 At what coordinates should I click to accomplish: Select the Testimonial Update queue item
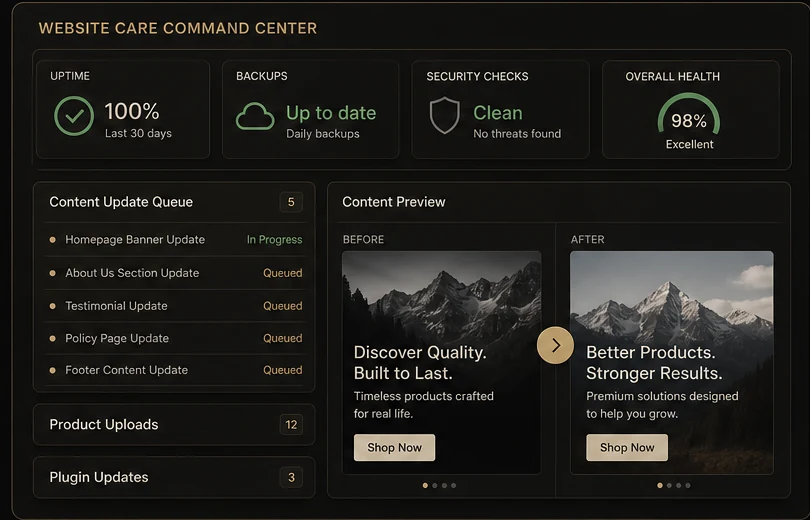point(176,306)
